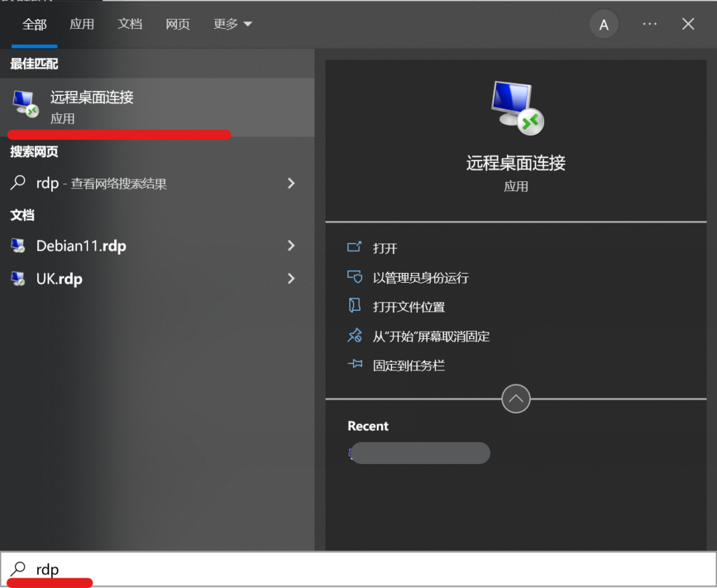Click the search box magnifier icon
Image resolution: width=717 pixels, height=588 pixels.
(18, 569)
